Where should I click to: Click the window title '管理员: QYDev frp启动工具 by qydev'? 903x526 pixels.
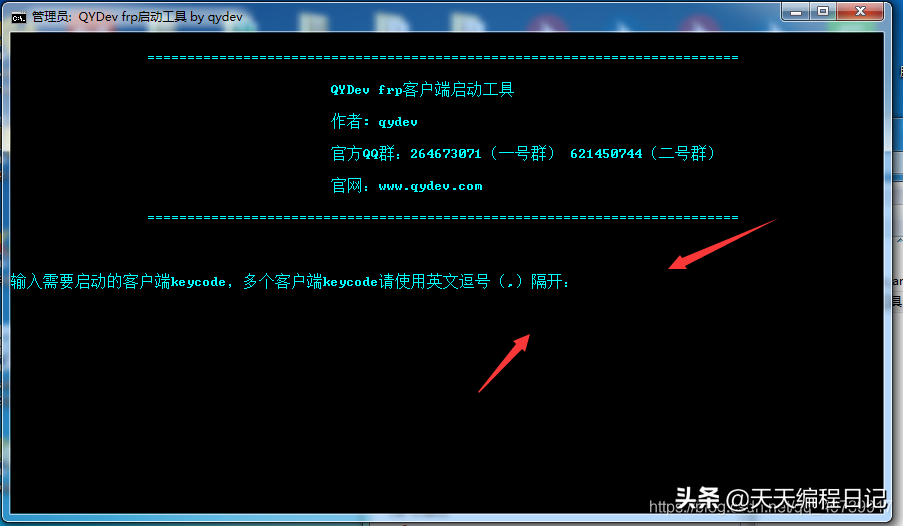click(137, 17)
